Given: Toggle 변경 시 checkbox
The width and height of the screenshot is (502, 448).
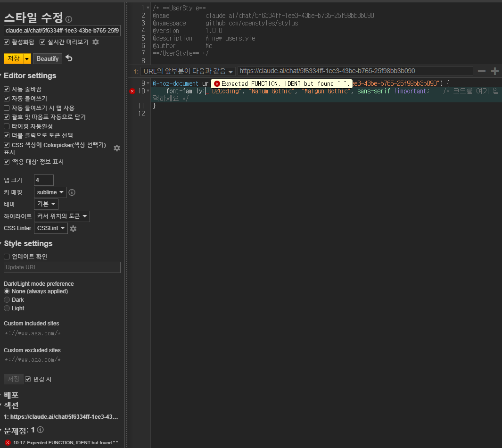Looking at the screenshot, I should pos(28,379).
